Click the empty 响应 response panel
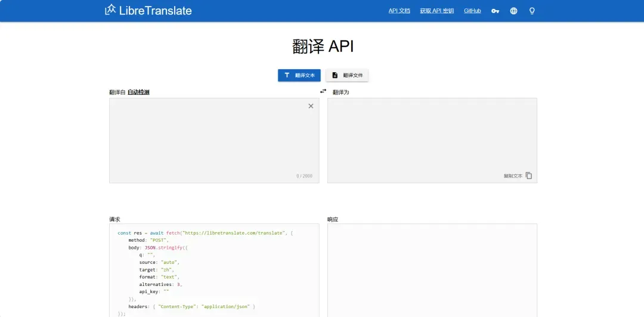Screen dimensions: 644x317 coord(432,269)
